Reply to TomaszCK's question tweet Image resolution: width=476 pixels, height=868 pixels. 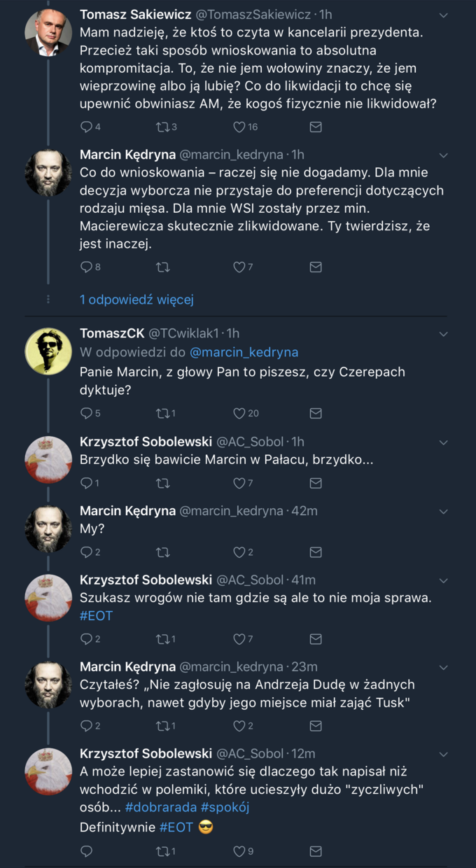click(87, 413)
